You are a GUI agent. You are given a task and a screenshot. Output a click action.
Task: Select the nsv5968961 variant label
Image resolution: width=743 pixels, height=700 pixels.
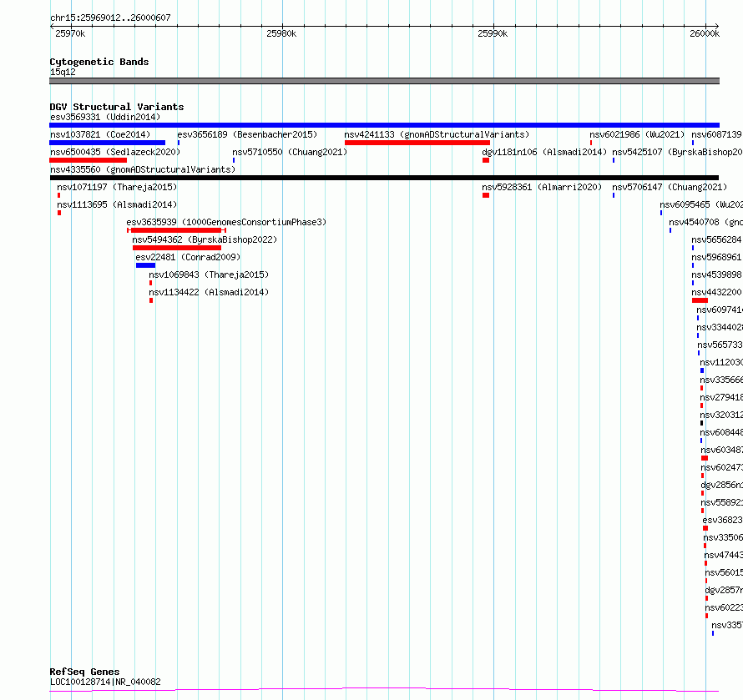[716, 257]
